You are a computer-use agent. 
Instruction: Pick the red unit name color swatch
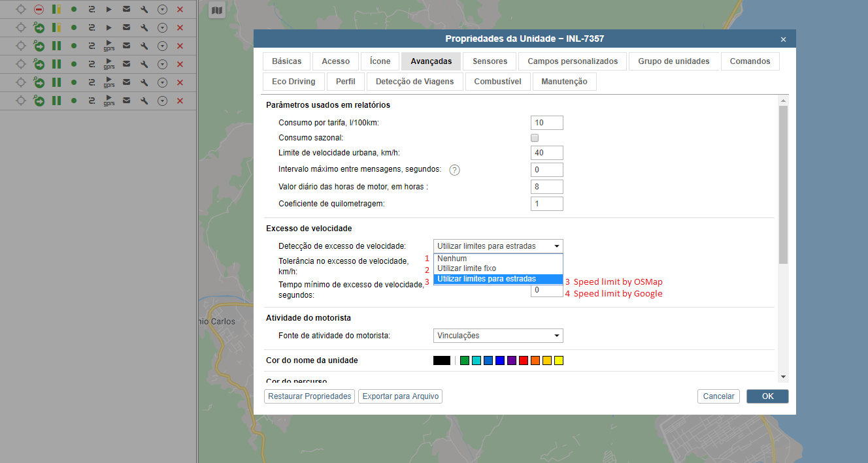tap(524, 360)
